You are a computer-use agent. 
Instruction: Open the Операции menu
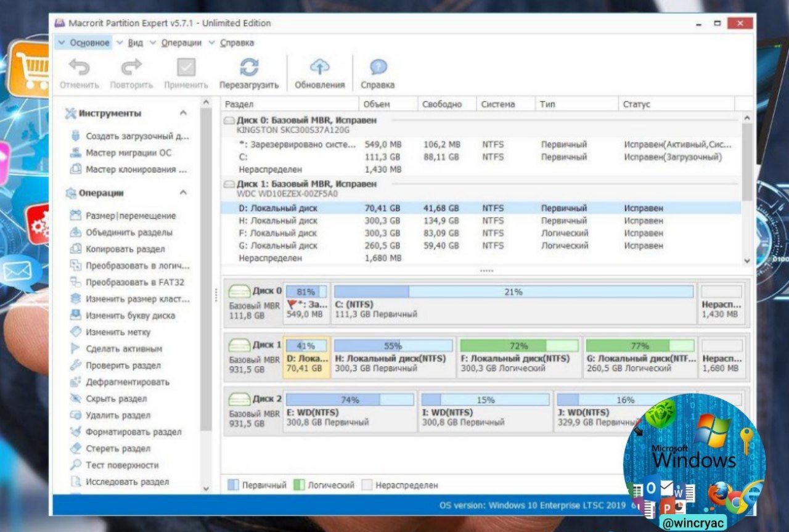click(x=176, y=43)
